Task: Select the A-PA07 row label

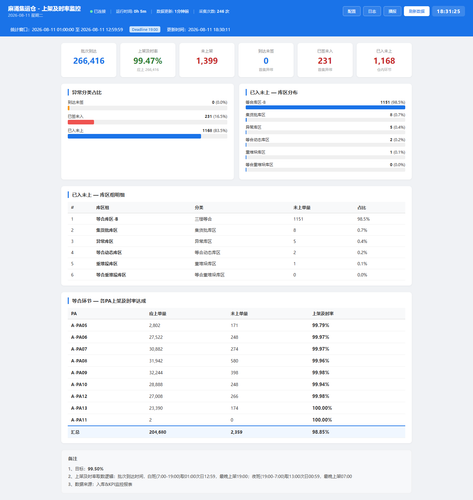Action: (x=79, y=349)
